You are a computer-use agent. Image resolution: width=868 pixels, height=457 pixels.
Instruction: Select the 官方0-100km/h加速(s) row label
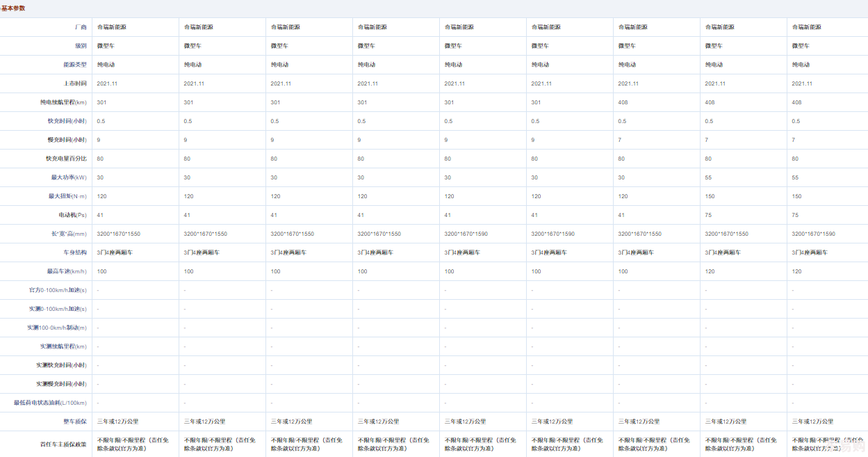(x=58, y=290)
